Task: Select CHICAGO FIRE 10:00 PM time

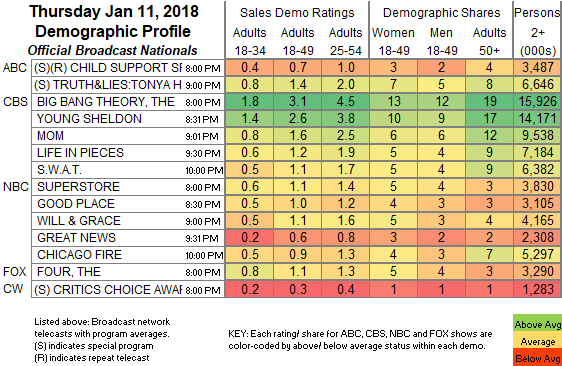Action: [204, 256]
